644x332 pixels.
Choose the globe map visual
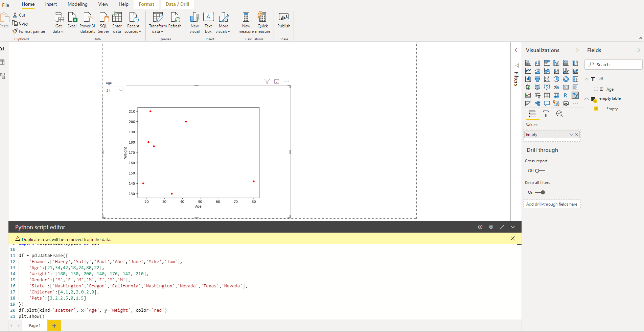click(528, 87)
